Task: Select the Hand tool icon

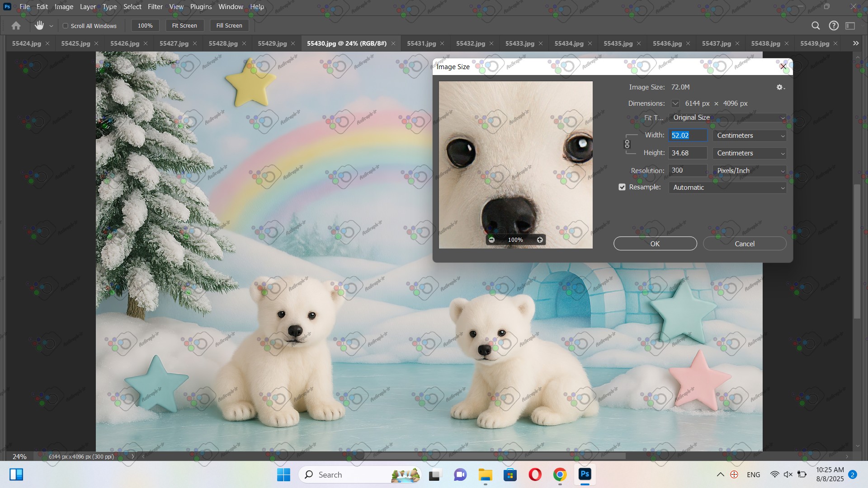Action: pos(39,26)
